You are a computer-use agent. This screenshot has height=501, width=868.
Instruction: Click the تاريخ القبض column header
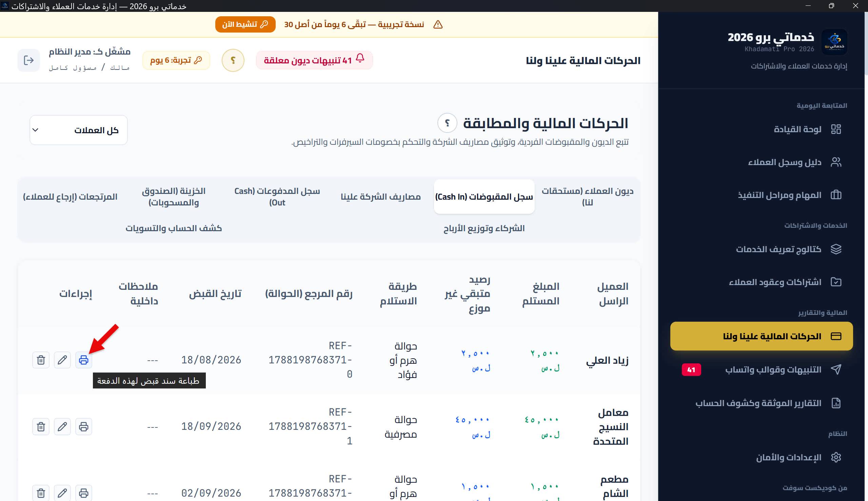click(215, 294)
